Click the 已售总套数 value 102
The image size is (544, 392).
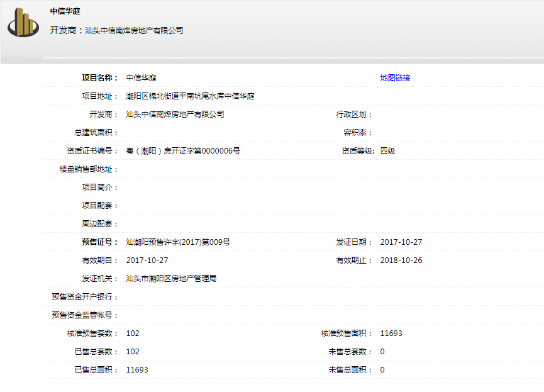pyautogui.click(x=133, y=352)
